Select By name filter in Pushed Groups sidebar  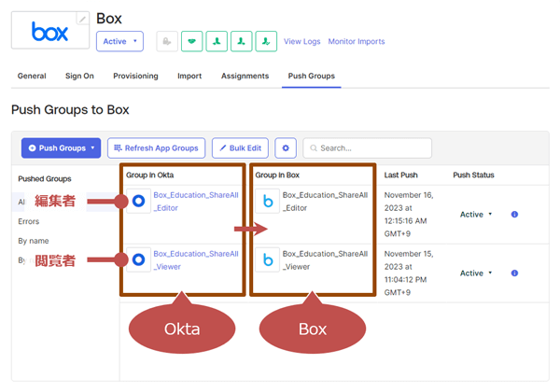(x=34, y=241)
